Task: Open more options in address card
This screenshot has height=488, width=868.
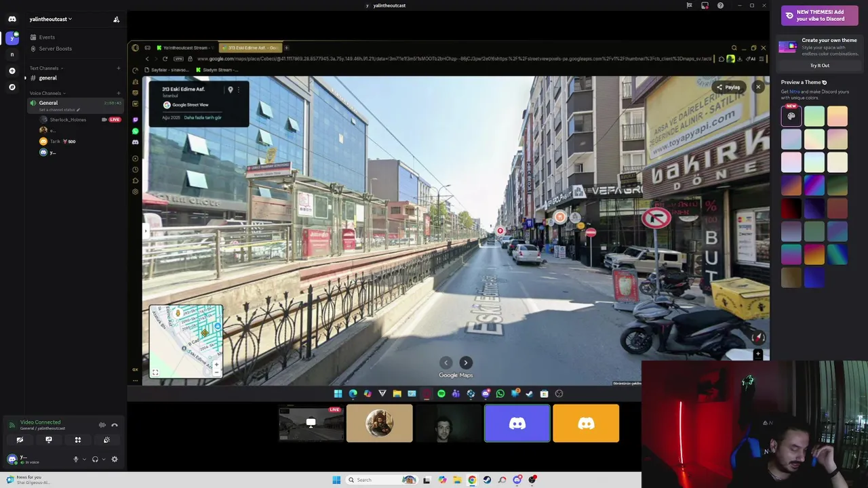Action: 238,89
